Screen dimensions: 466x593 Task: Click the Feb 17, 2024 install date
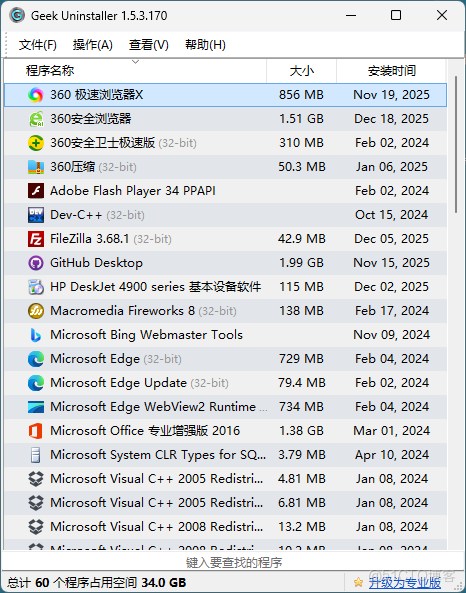tap(391, 311)
